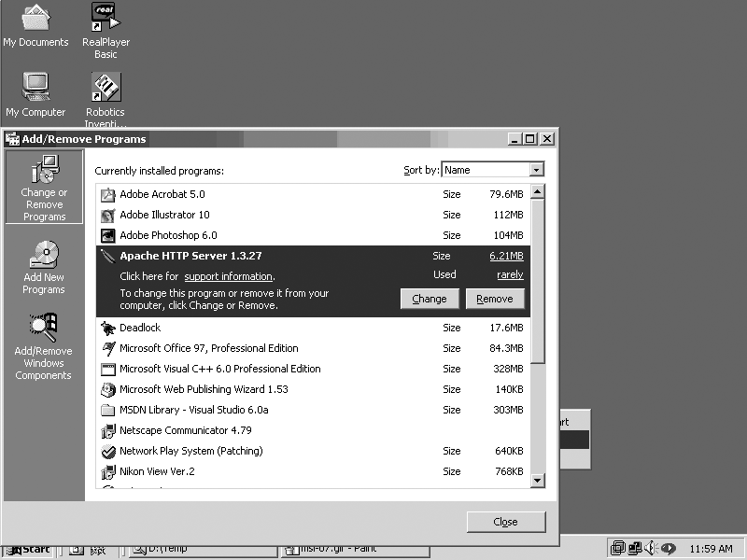Select Microsoft Office 97, Professional Edition

pos(313,348)
